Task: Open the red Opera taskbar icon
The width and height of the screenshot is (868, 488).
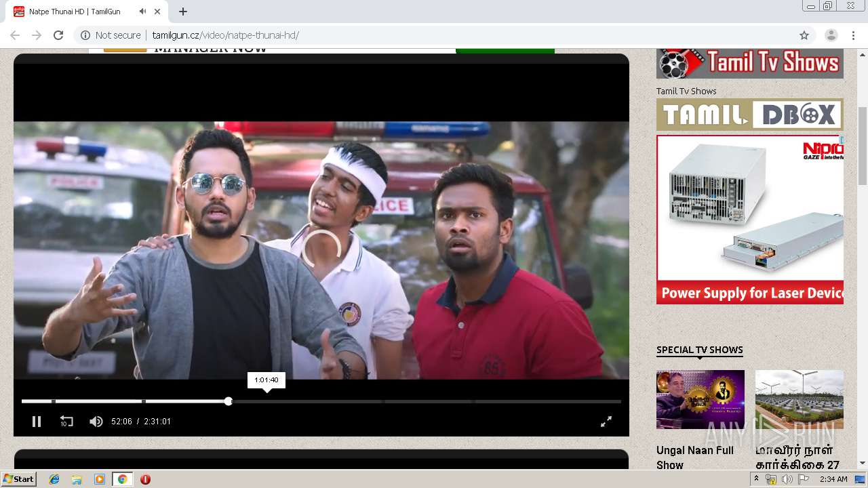Action: tap(145, 479)
